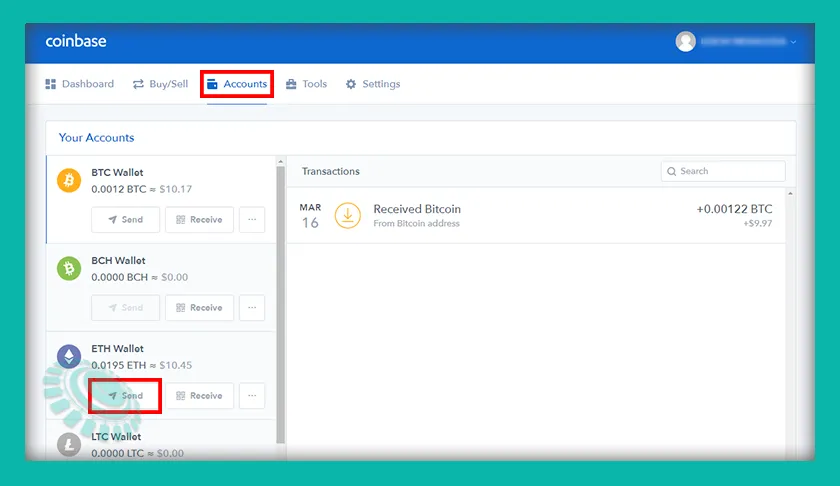Receive into the ETH Wallet
This screenshot has height=486, width=840.
(199, 395)
